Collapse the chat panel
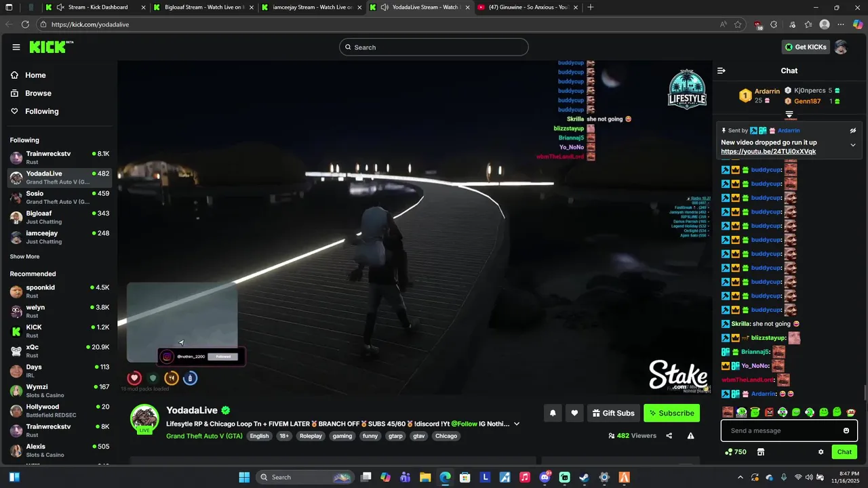The image size is (868, 488). (x=722, y=70)
